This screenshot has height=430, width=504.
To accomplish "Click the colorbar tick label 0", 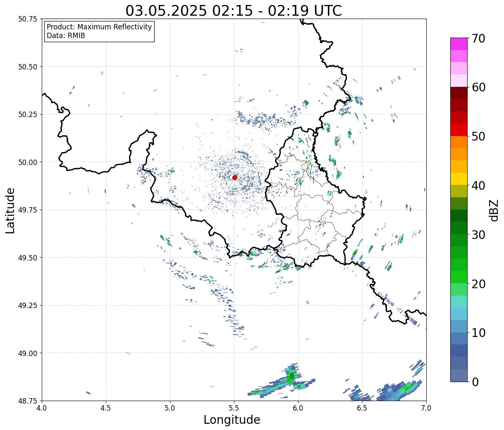I will (x=475, y=382).
